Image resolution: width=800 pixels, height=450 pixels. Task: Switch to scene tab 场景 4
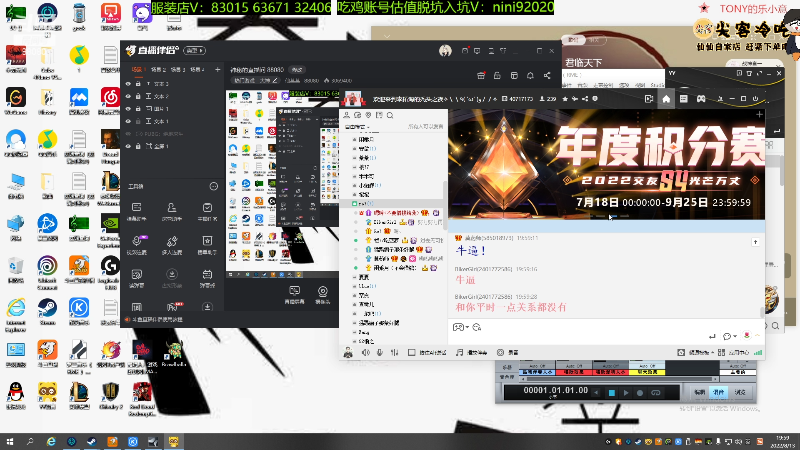197,69
